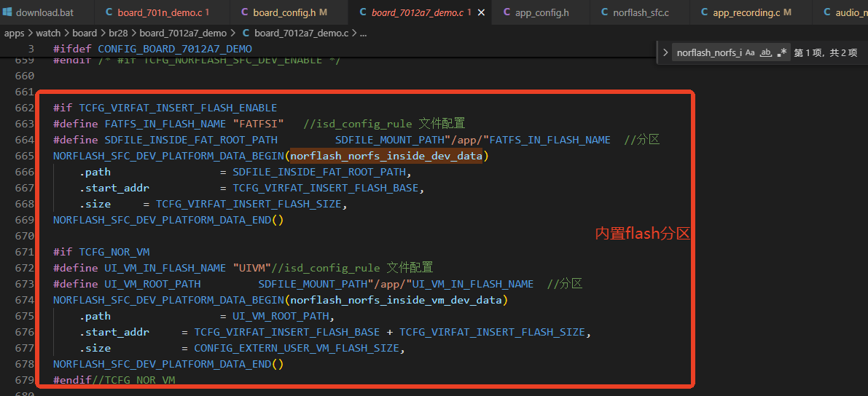Click norflash_norfs_inside_vm_dev_data on line 674

(396, 301)
